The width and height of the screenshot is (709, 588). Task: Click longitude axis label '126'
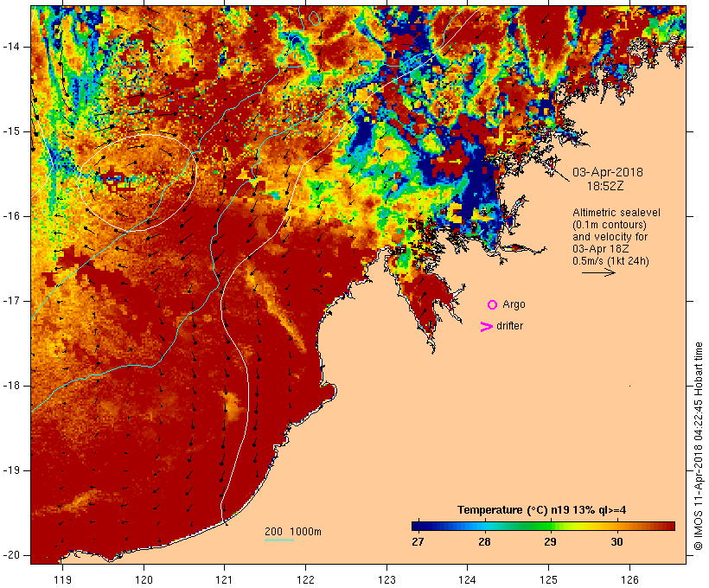click(x=629, y=580)
